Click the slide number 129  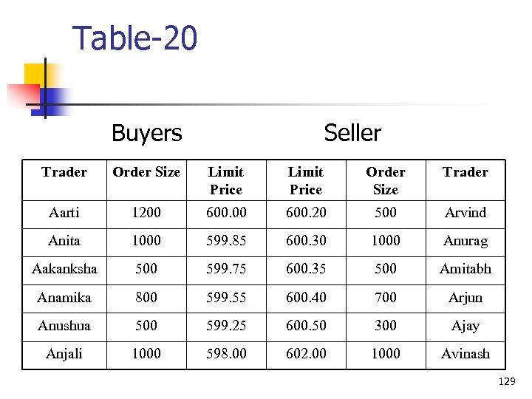(507, 381)
